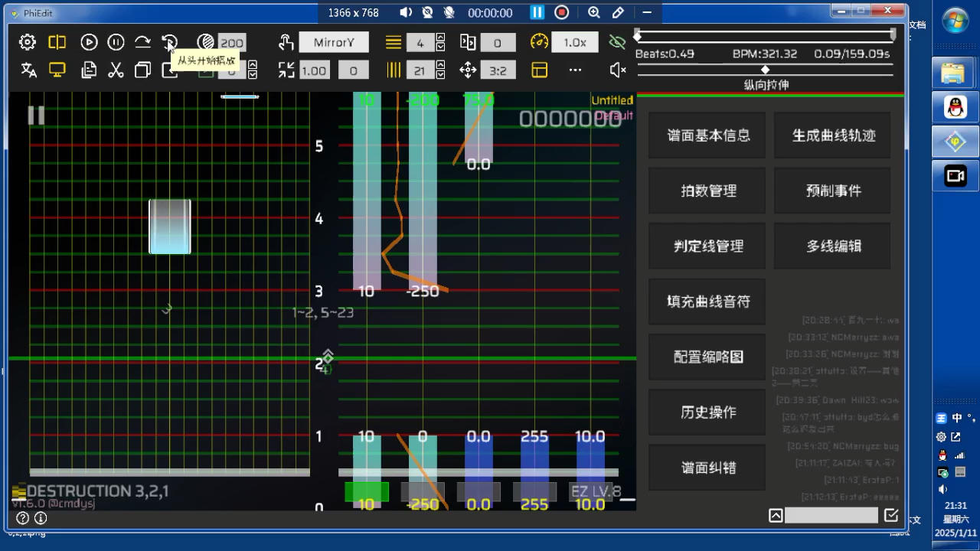Click the speedometer playback speed icon

540,43
